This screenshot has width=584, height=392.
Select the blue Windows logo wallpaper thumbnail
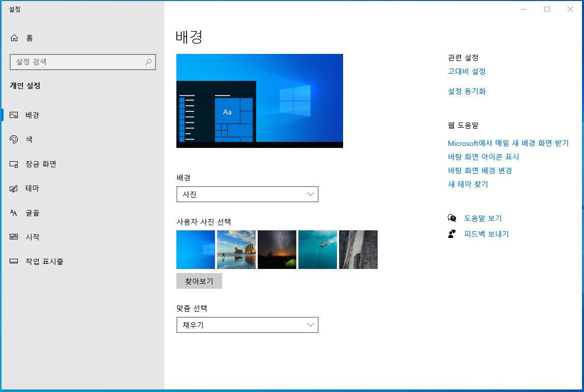[196, 250]
